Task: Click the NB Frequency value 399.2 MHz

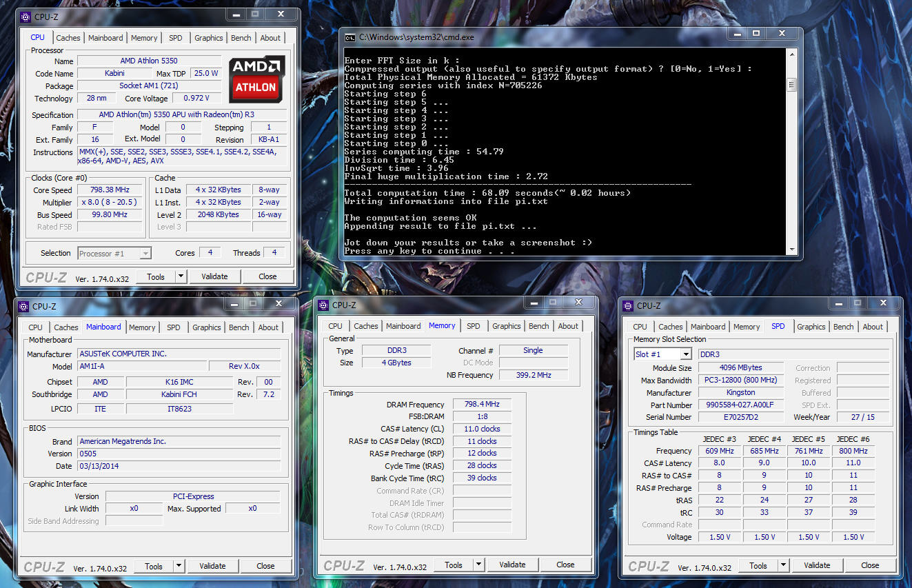Action: [534, 375]
